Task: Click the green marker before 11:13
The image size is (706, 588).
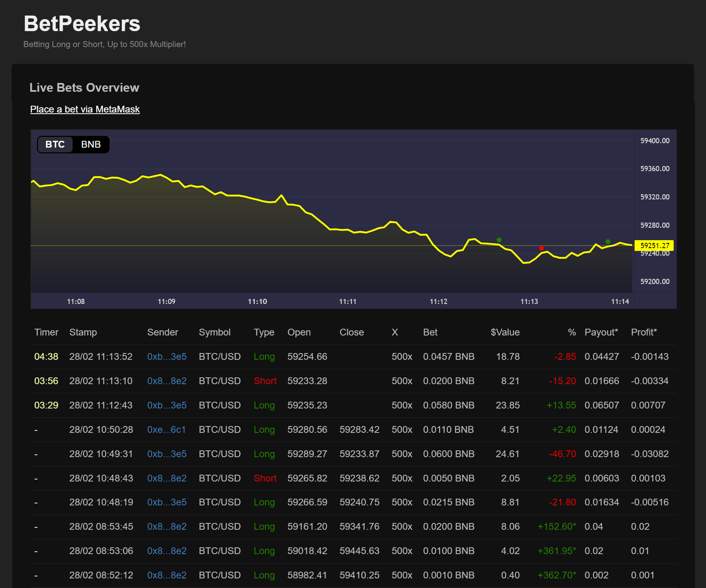Action: tap(499, 240)
